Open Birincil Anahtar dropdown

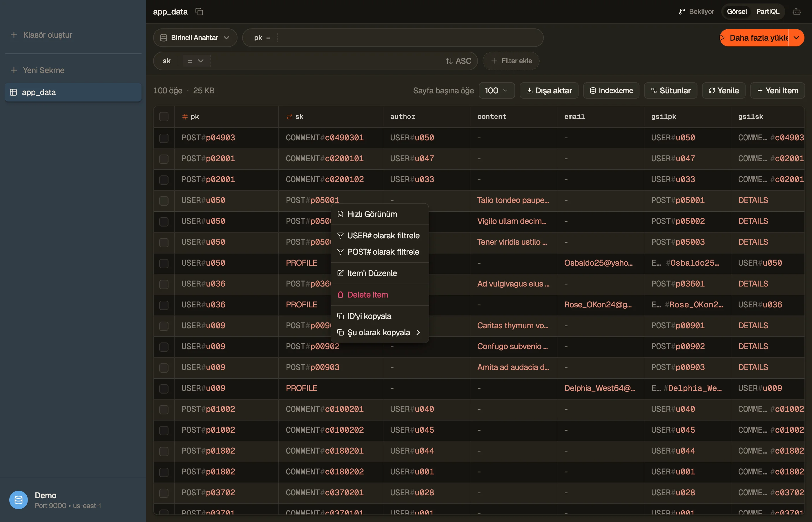195,38
